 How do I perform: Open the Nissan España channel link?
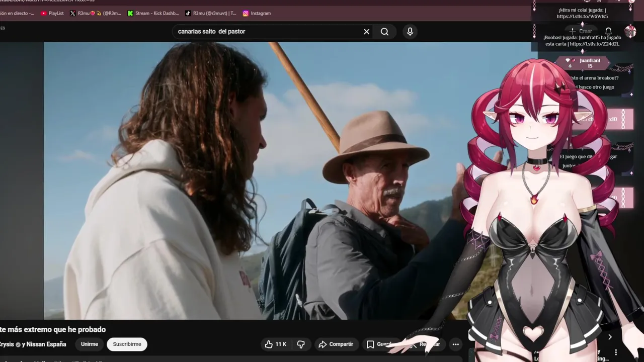(x=46, y=344)
